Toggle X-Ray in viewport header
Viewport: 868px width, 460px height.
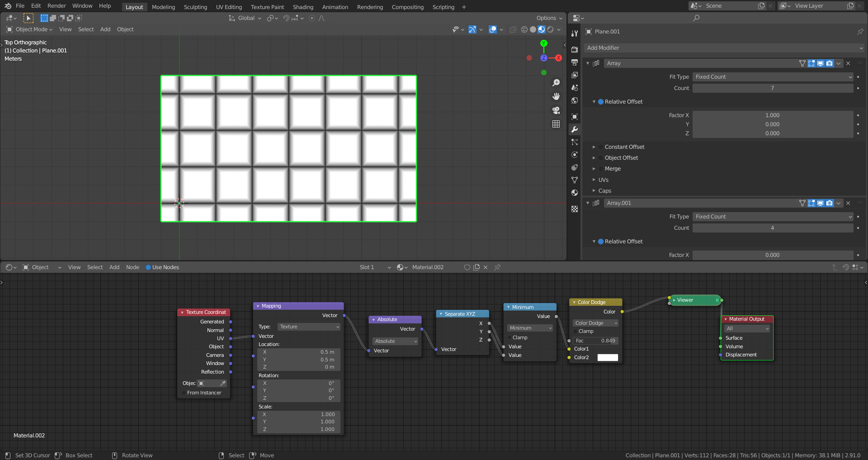point(513,29)
